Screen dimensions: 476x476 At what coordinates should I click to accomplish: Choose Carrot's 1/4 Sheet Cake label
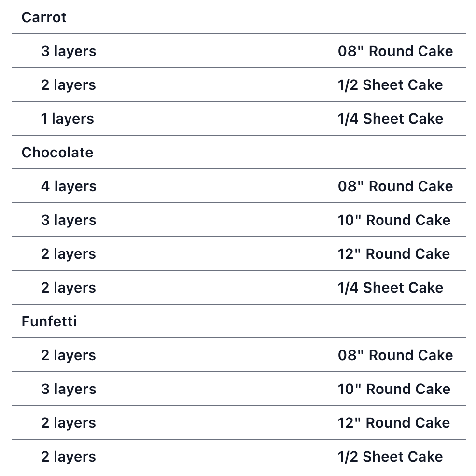point(390,119)
